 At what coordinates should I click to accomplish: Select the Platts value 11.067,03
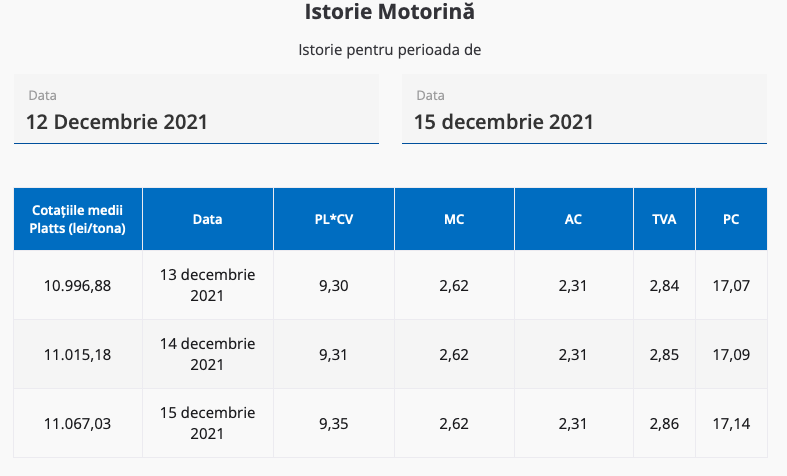pos(78,423)
